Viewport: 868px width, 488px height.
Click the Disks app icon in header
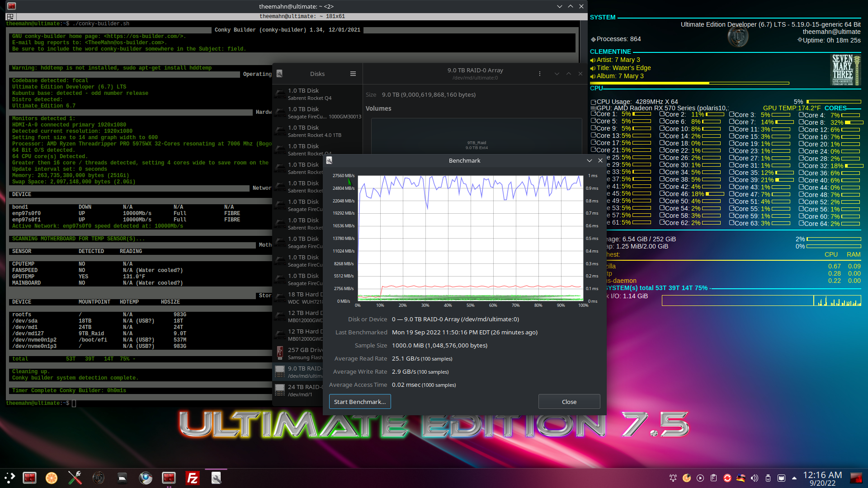279,74
